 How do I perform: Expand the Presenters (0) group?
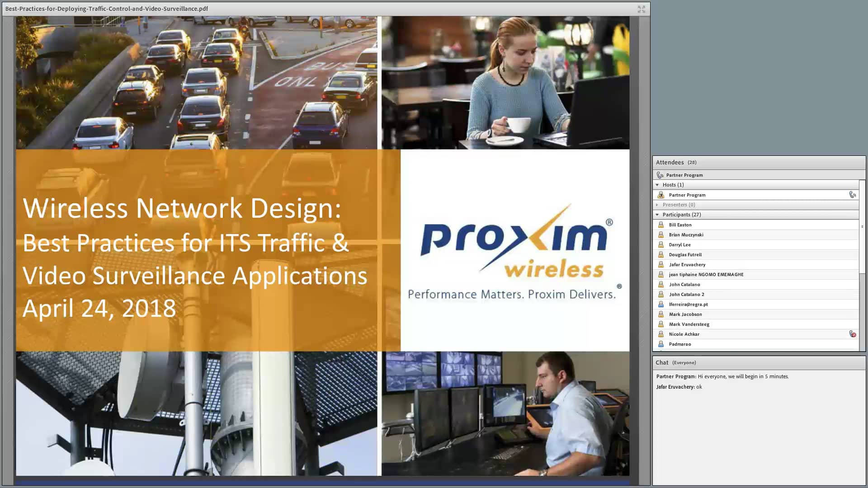[657, 205]
